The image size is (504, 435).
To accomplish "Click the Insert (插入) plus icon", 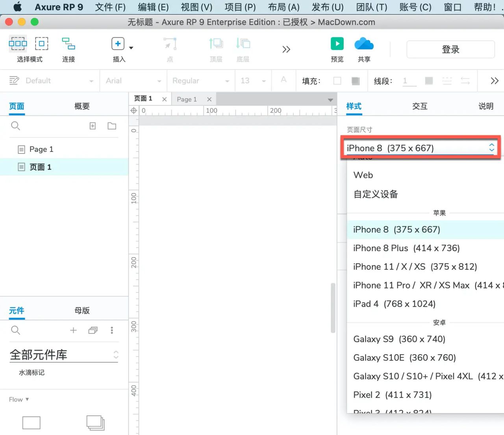I will tap(118, 43).
